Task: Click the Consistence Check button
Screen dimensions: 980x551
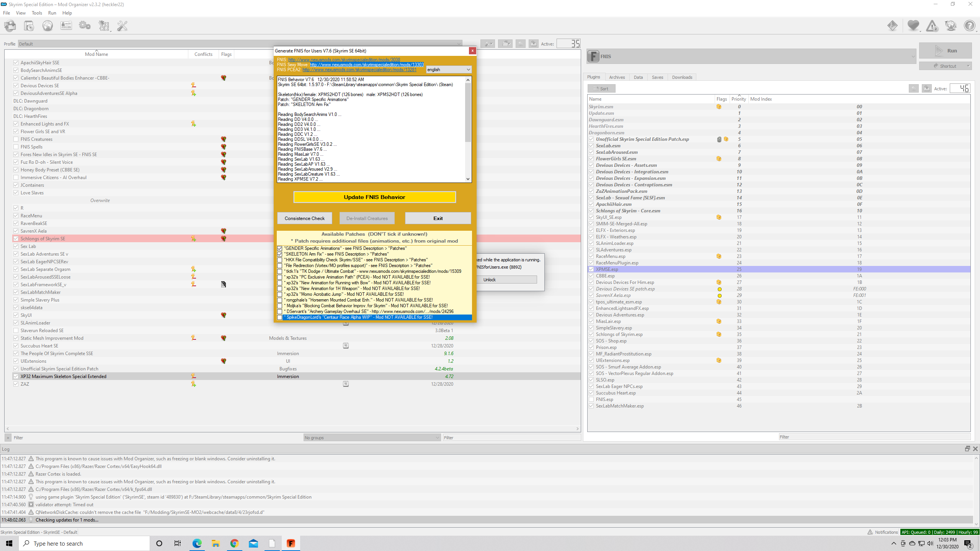Action: 305,218
